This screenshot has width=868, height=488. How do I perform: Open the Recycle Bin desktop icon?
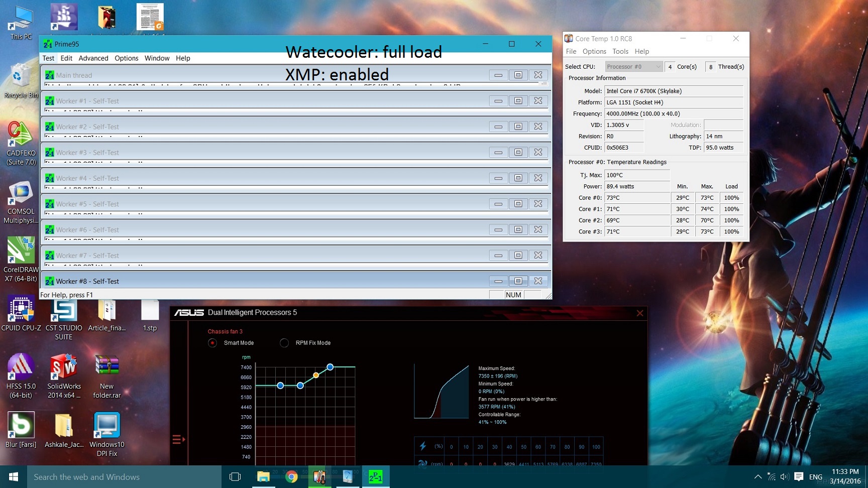click(20, 80)
